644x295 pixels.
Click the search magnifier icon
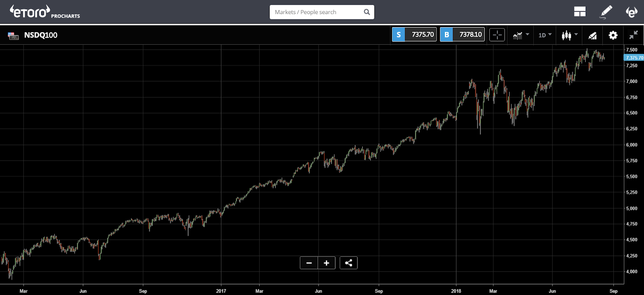tap(367, 12)
